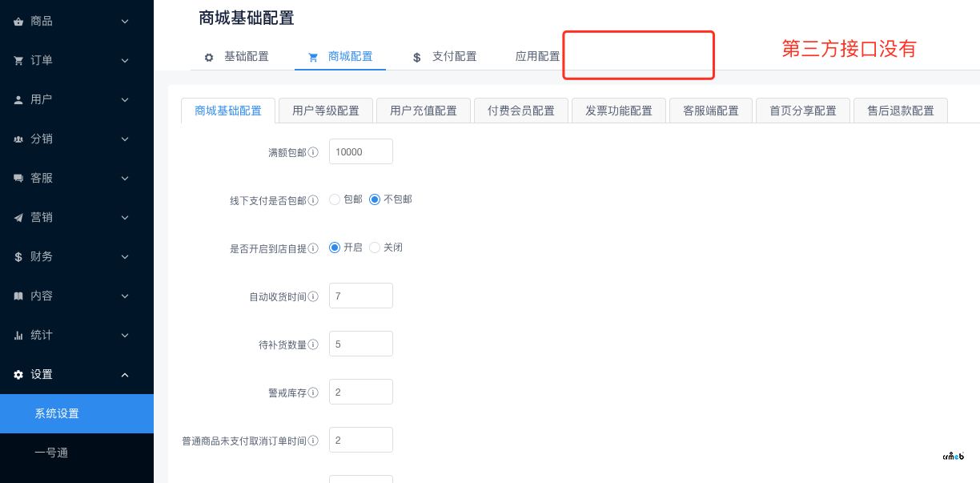Open 一号通 in the sidebar
Screen dimensions: 980x483
[51, 453]
